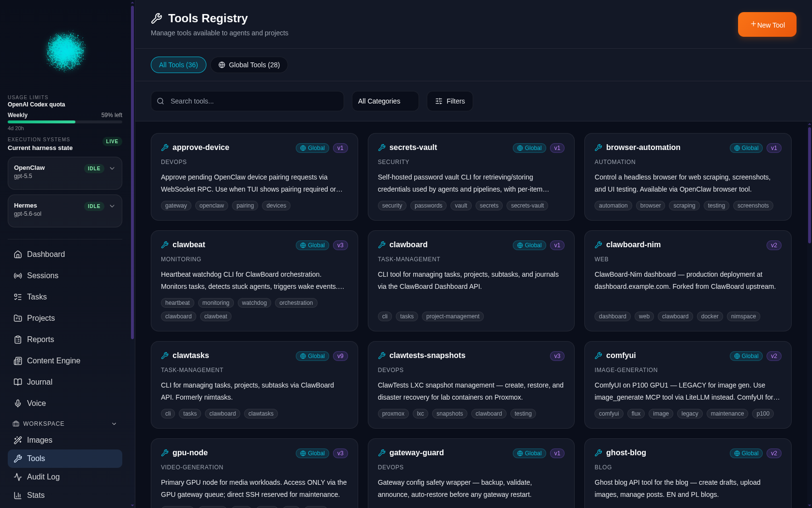Click the Images magic wand icon
Image resolution: width=812 pixels, height=508 pixels.
pos(18,440)
